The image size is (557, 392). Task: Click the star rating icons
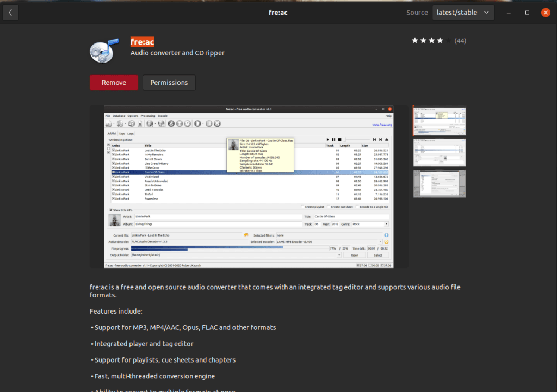(428, 41)
